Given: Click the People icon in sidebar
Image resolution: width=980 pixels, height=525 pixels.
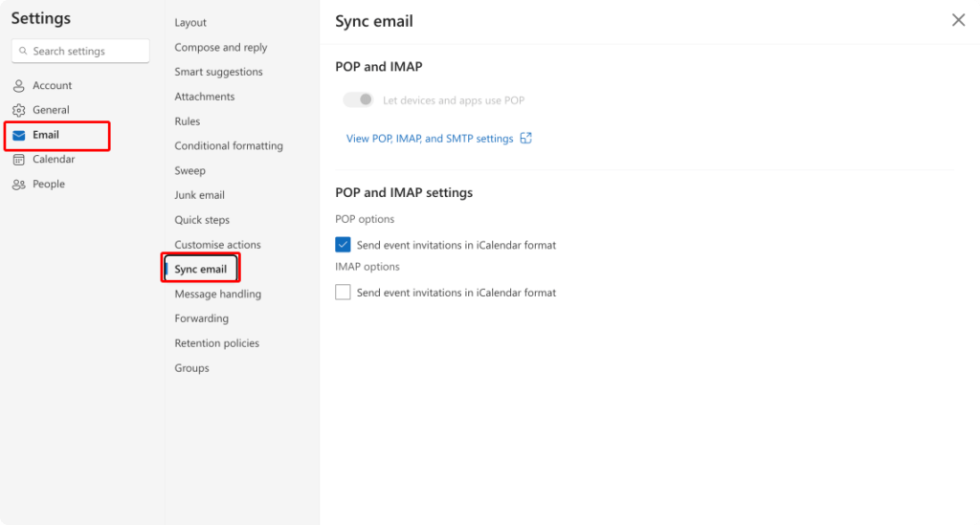Looking at the screenshot, I should [x=19, y=185].
